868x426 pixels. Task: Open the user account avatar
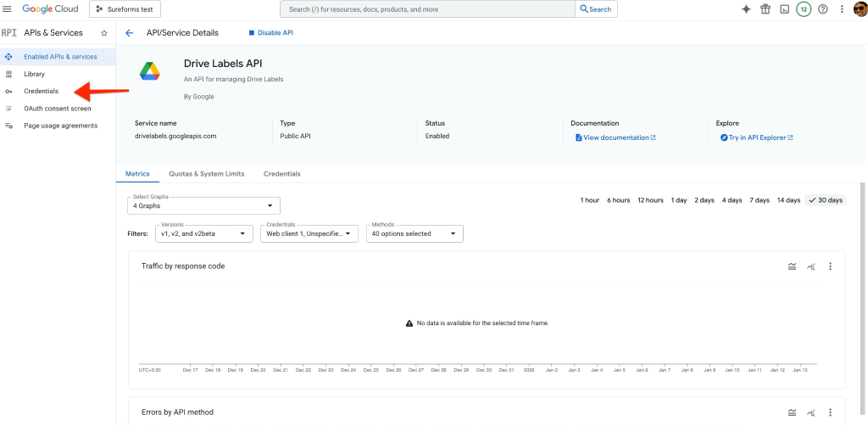pyautogui.click(x=861, y=8)
